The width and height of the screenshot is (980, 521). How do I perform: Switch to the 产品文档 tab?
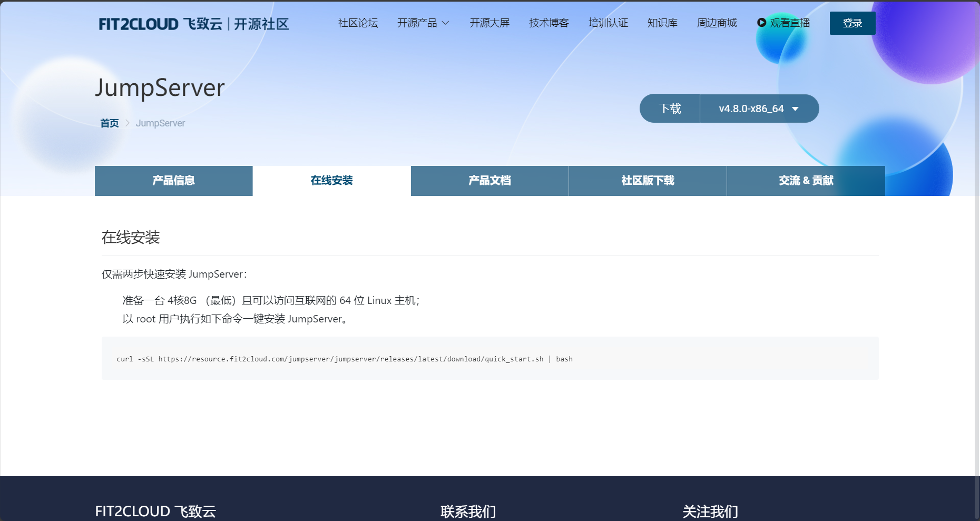pyautogui.click(x=489, y=181)
